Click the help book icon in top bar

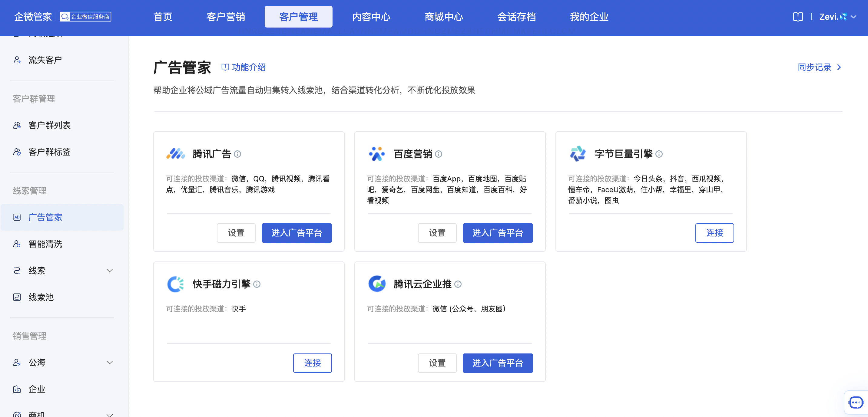coord(797,17)
